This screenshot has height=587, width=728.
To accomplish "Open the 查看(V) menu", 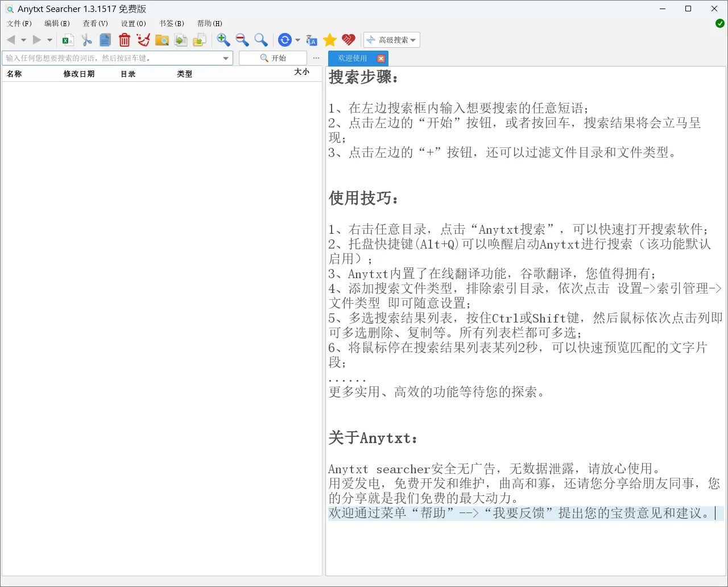I will 95,23.
